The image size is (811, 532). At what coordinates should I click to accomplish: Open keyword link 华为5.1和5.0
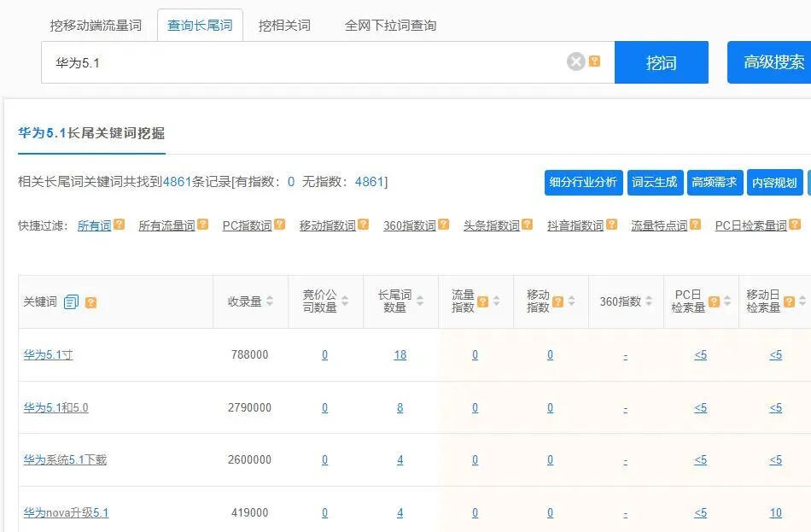coord(55,408)
